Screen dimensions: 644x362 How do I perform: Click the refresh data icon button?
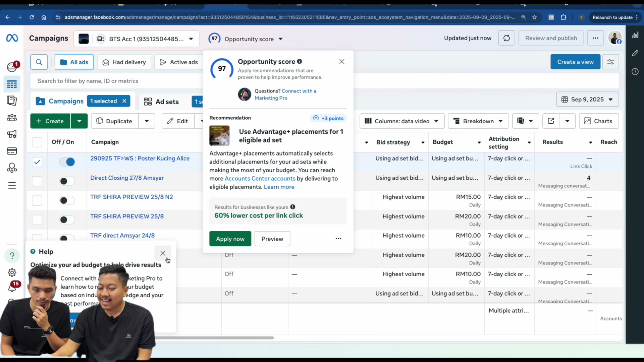pyautogui.click(x=506, y=38)
